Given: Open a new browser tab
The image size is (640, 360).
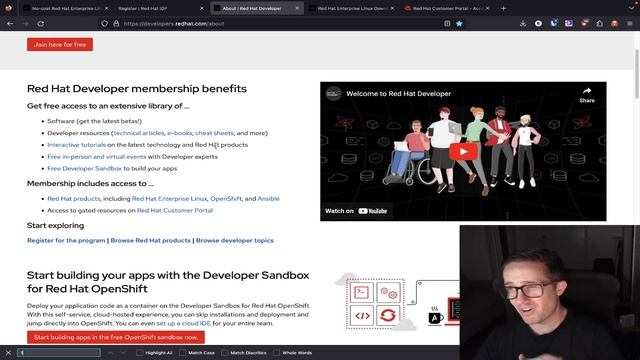Looking at the screenshot, I should [503, 8].
